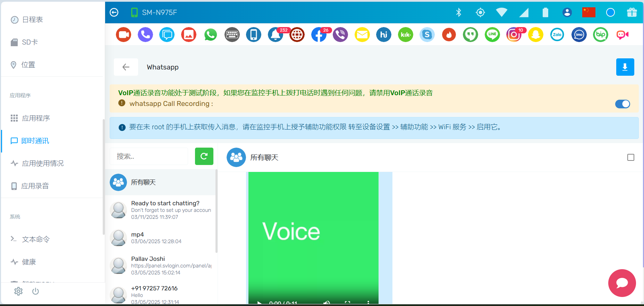Open the red live chat bubble button

pyautogui.click(x=622, y=283)
